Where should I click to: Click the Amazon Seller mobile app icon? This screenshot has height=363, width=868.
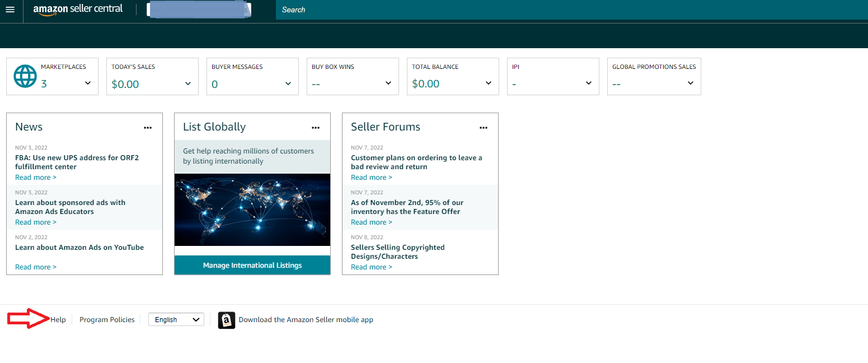227,320
